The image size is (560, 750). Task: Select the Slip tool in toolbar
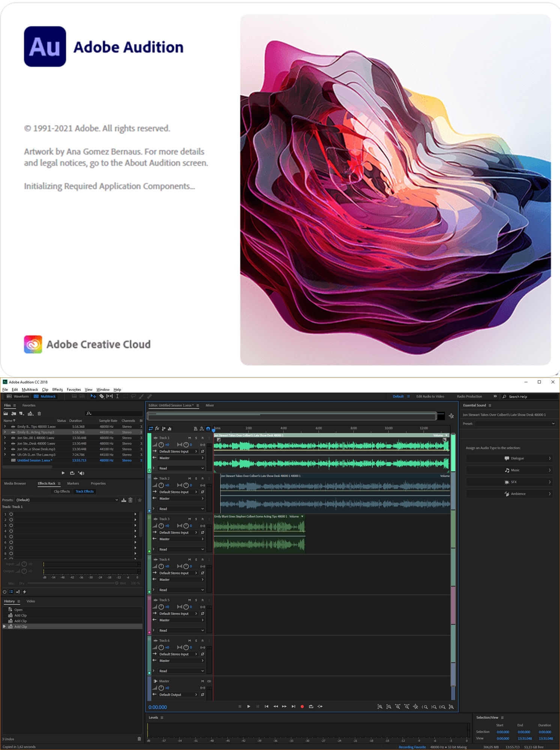coord(109,396)
